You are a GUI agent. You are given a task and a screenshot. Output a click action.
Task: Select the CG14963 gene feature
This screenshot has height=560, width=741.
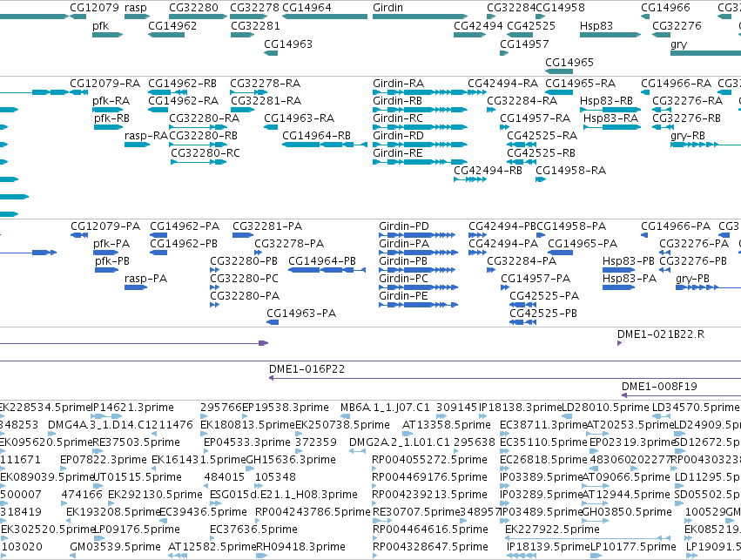click(271, 53)
